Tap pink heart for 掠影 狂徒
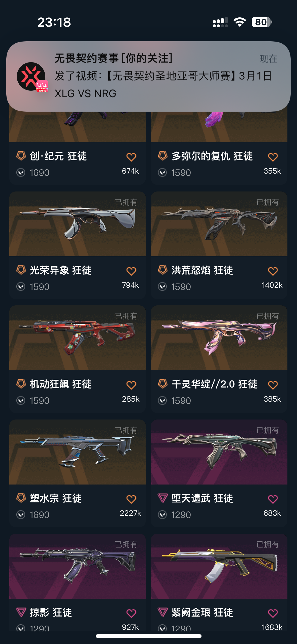 click(x=131, y=614)
